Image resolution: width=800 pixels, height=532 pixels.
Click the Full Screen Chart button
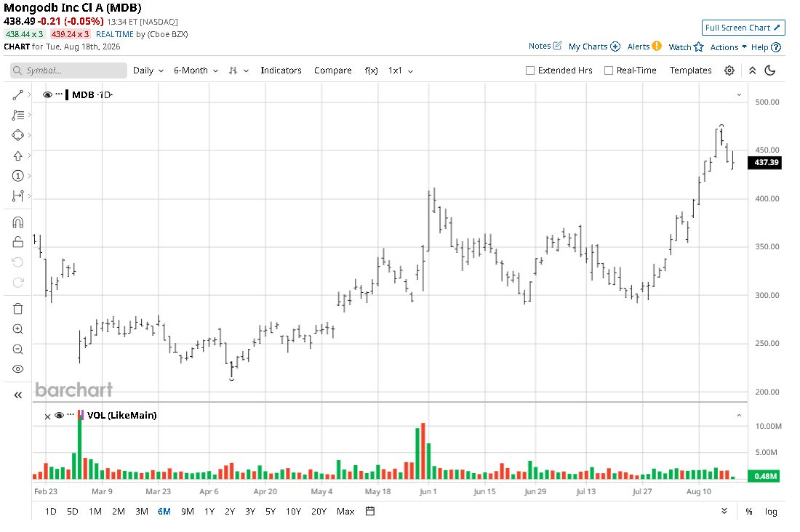[x=743, y=28]
